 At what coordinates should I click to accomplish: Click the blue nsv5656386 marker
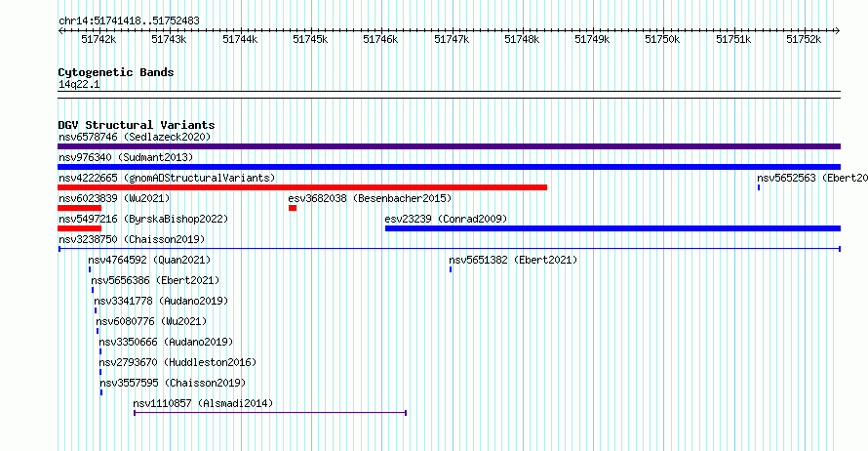pyautogui.click(x=93, y=290)
